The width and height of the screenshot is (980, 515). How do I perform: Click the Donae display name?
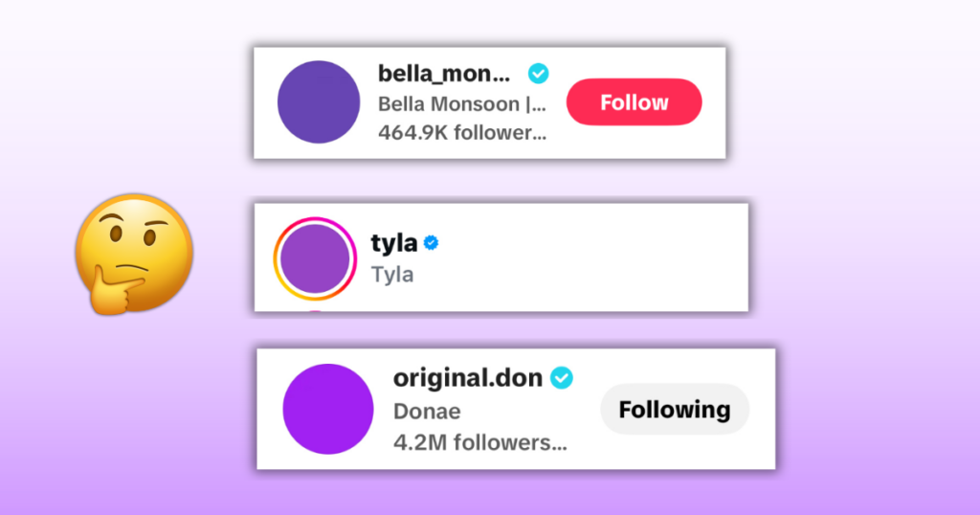(x=427, y=412)
